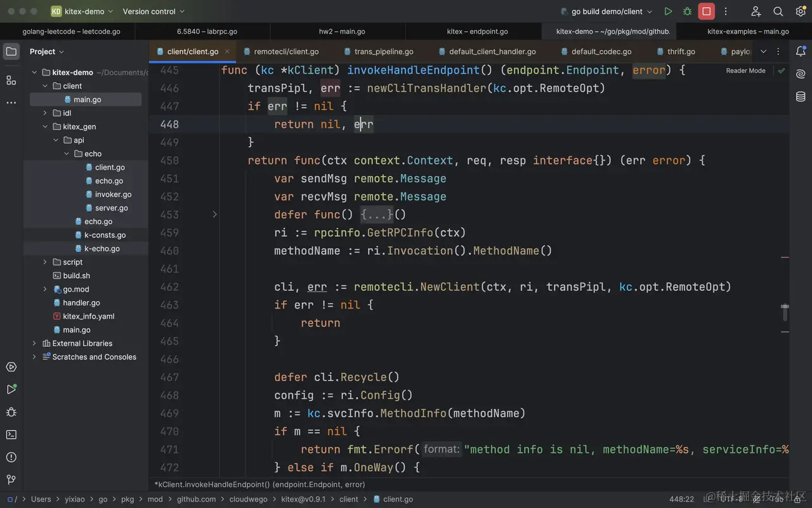
Task: Close the client/client.go editor tab
Action: coord(227,51)
